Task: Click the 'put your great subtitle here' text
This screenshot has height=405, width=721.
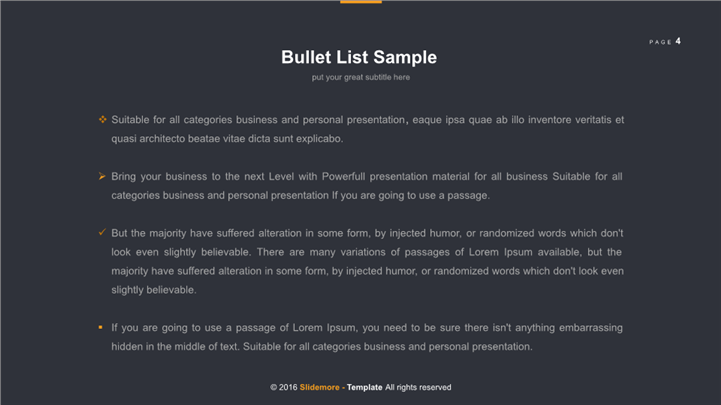Action: [x=360, y=77]
